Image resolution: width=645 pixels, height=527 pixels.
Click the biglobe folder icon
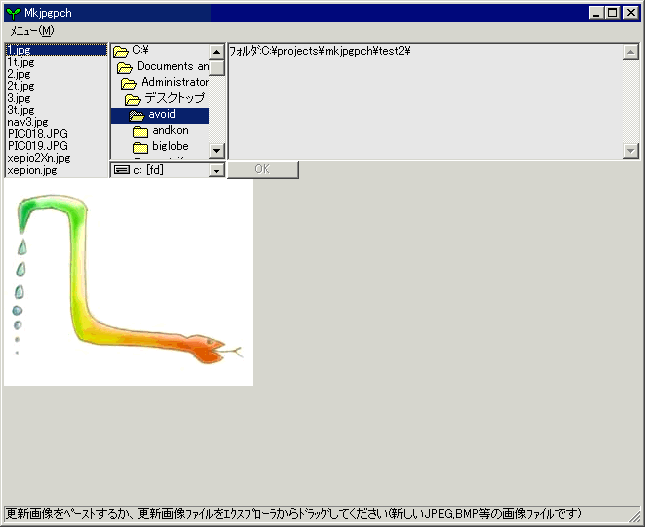pos(141,147)
